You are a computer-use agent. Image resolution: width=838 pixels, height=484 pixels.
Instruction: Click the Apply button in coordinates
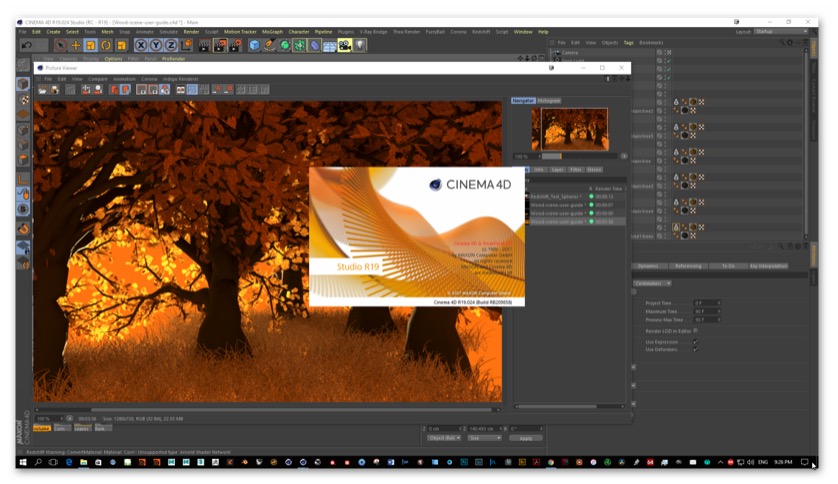coord(525,438)
